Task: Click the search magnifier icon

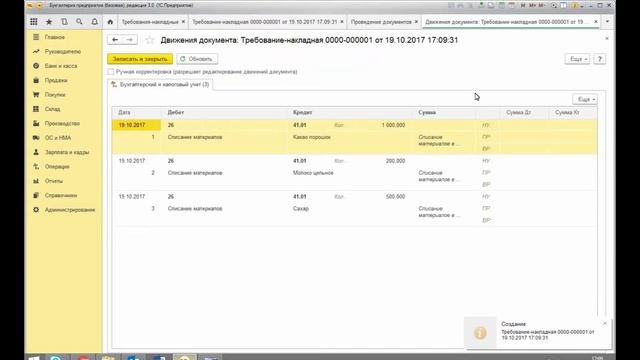Action: pos(79,22)
